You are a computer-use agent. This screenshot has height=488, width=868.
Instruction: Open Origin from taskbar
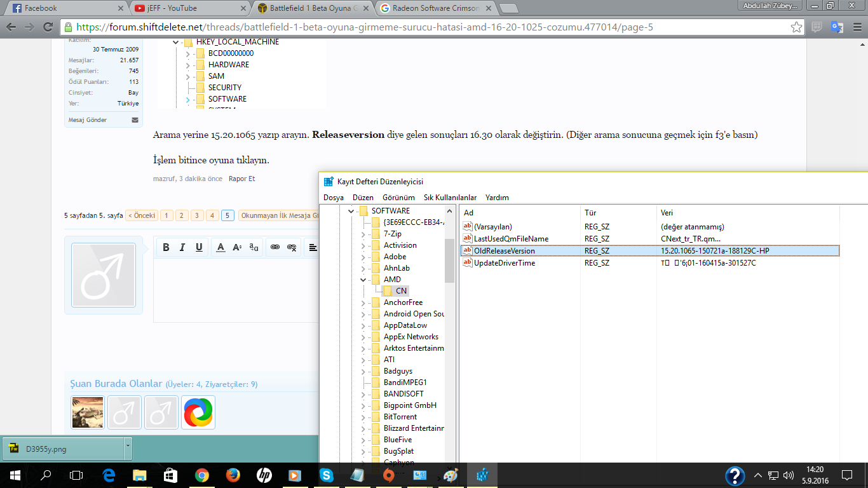click(x=389, y=475)
